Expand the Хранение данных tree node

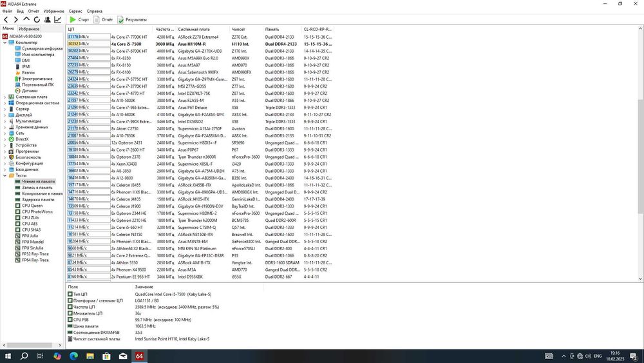[5, 127]
